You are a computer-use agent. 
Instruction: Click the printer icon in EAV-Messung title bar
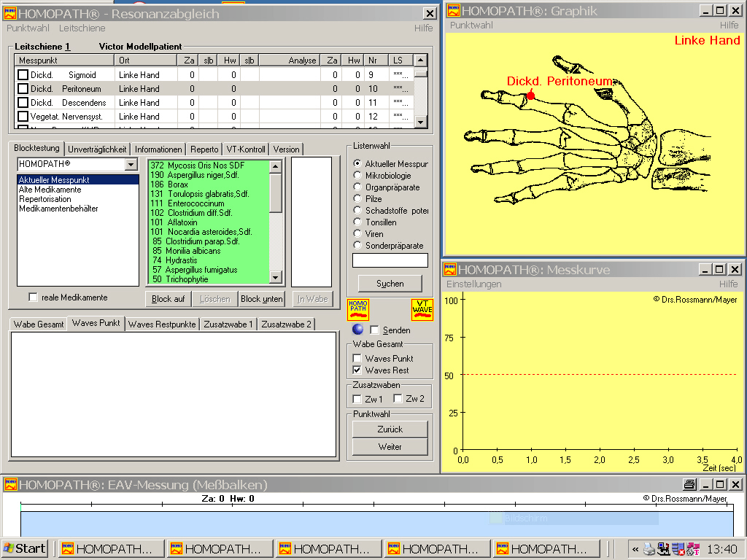689,485
